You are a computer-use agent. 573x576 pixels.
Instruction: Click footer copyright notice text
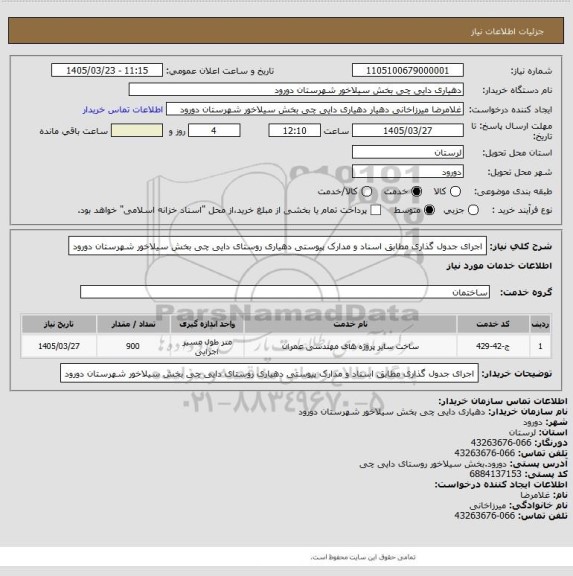tap(363, 557)
